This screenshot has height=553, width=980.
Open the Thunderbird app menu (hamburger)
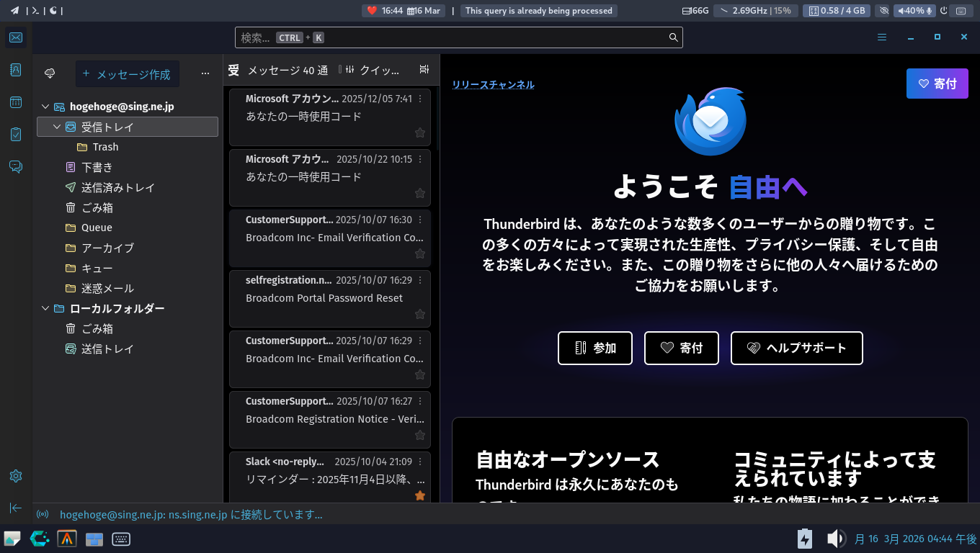point(882,37)
